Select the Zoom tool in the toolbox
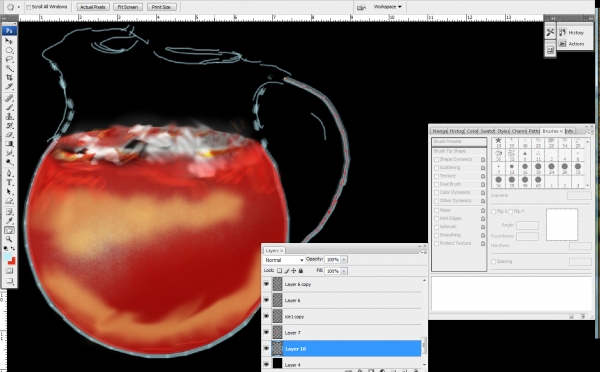The image size is (600, 372). click(x=9, y=239)
